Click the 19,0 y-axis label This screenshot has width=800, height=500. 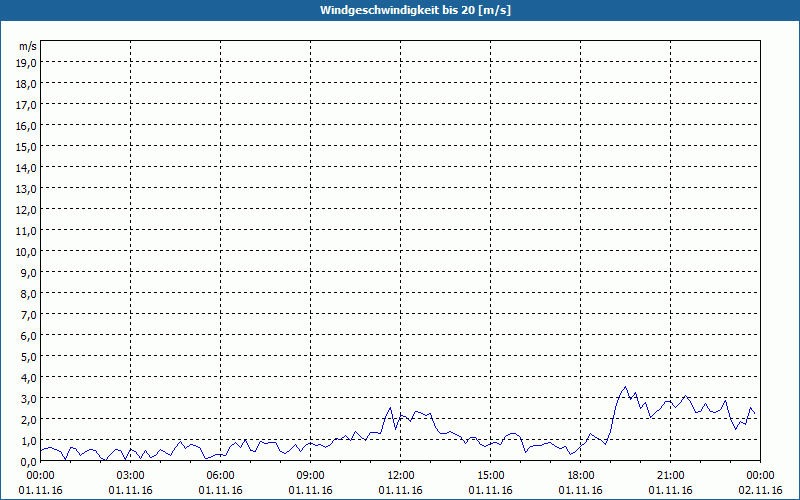tap(27, 62)
